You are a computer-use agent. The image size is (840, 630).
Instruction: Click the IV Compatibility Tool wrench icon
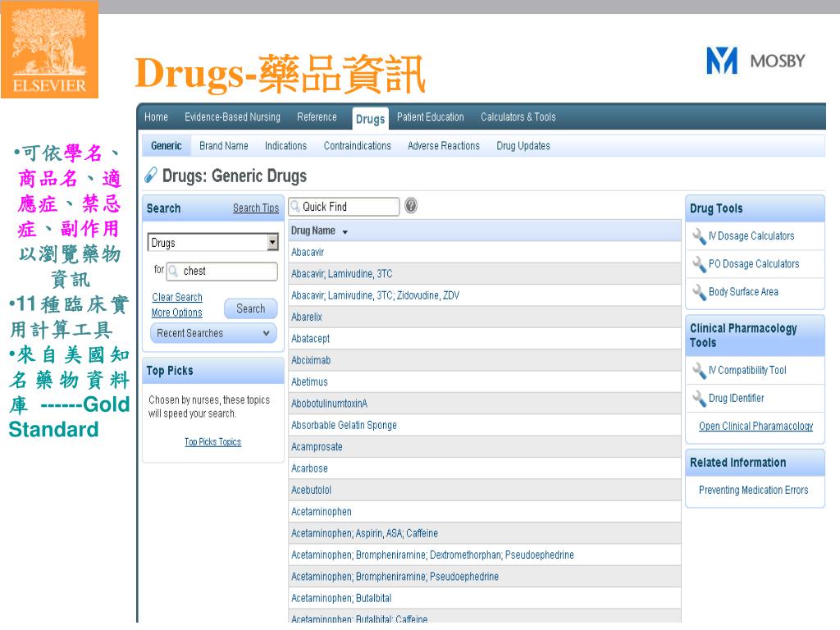[699, 370]
